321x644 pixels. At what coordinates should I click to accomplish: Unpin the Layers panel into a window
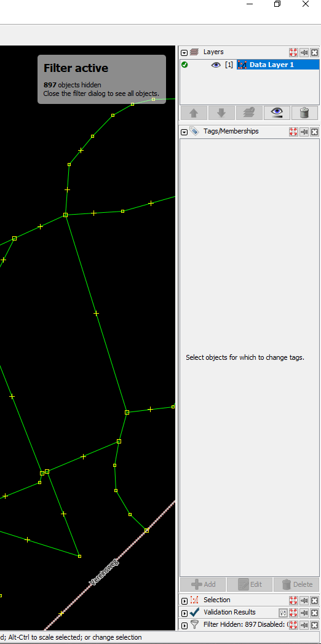point(304,52)
